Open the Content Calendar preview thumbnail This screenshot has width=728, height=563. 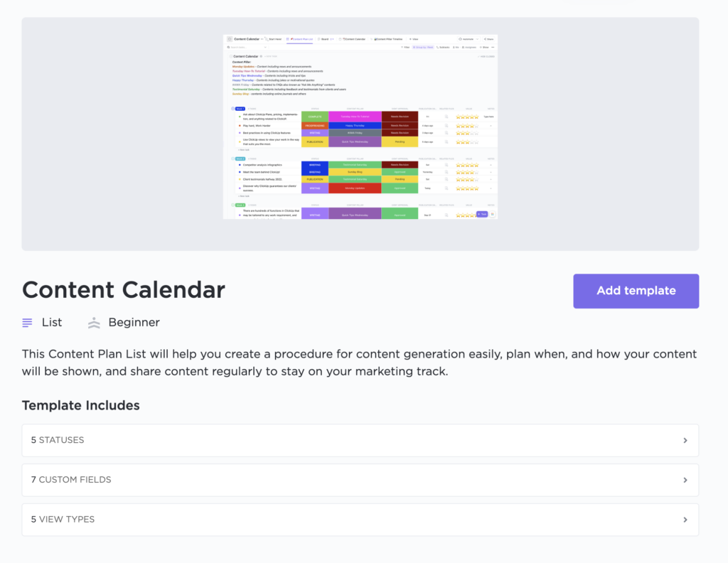360,127
